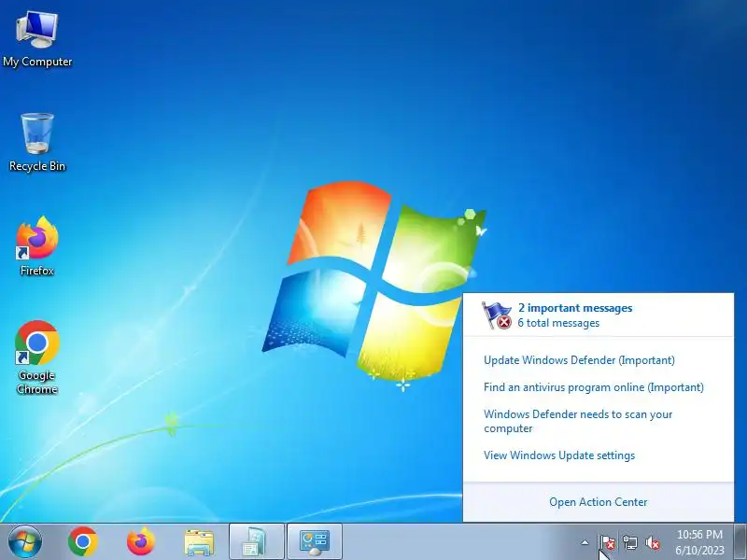Select the Google Chrome desktop shortcut
The height and width of the screenshot is (560, 747).
click(x=37, y=357)
